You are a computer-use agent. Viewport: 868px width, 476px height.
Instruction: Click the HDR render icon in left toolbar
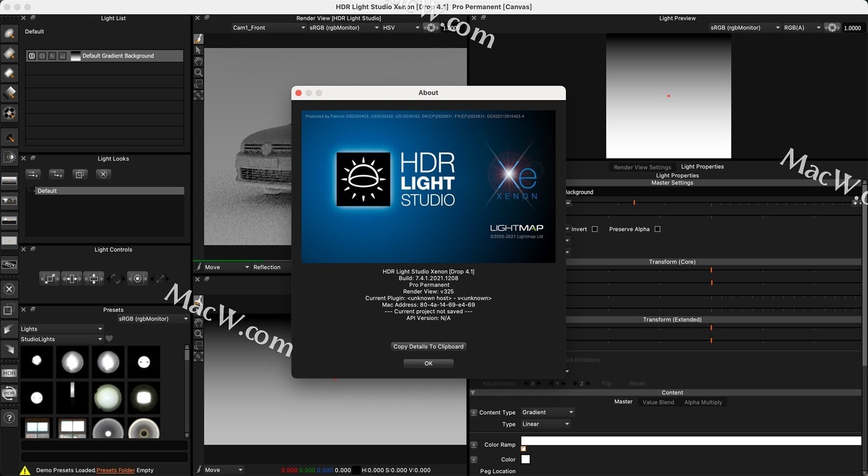(10, 373)
